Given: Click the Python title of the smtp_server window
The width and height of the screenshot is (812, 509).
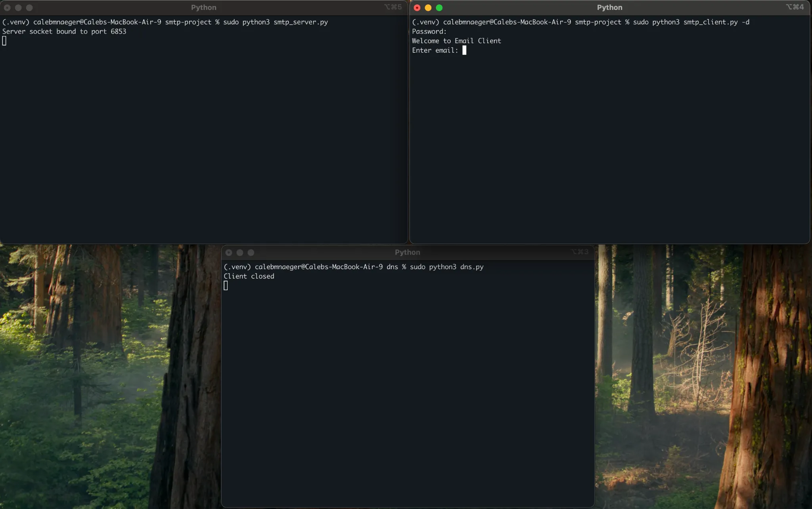Looking at the screenshot, I should [x=204, y=8].
